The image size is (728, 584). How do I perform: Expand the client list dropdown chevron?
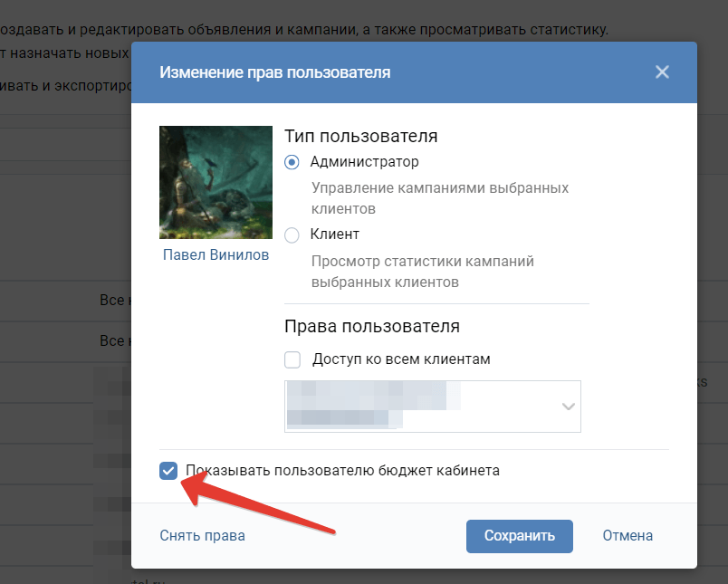[569, 407]
